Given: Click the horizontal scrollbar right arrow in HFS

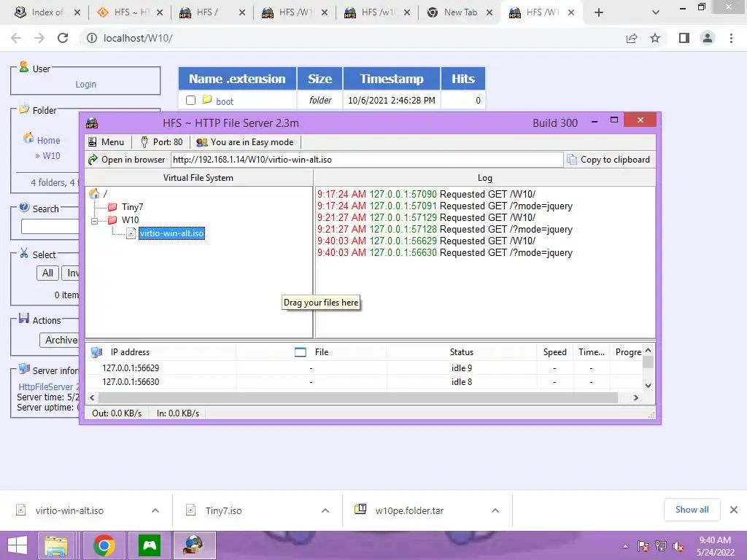Looking at the screenshot, I should 635,397.
